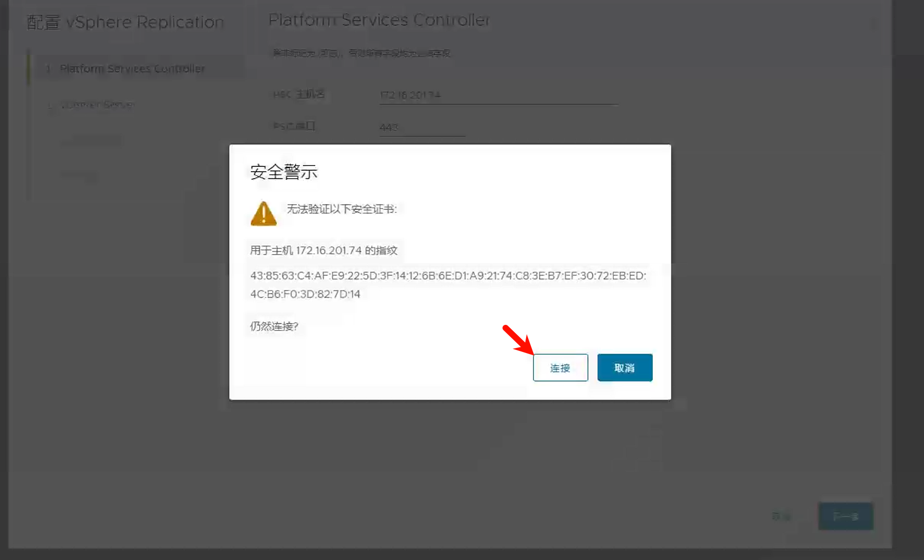Viewport: 924px width, 560px height.
Task: Click the orange warning triangle icon
Action: [264, 214]
